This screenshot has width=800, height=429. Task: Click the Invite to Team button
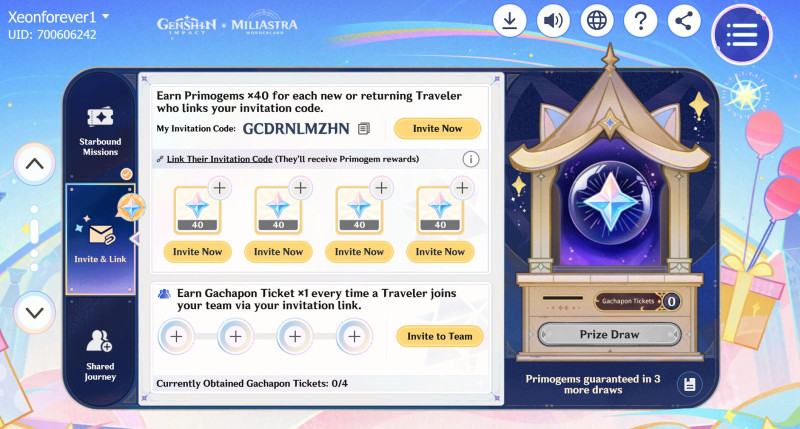[440, 336]
